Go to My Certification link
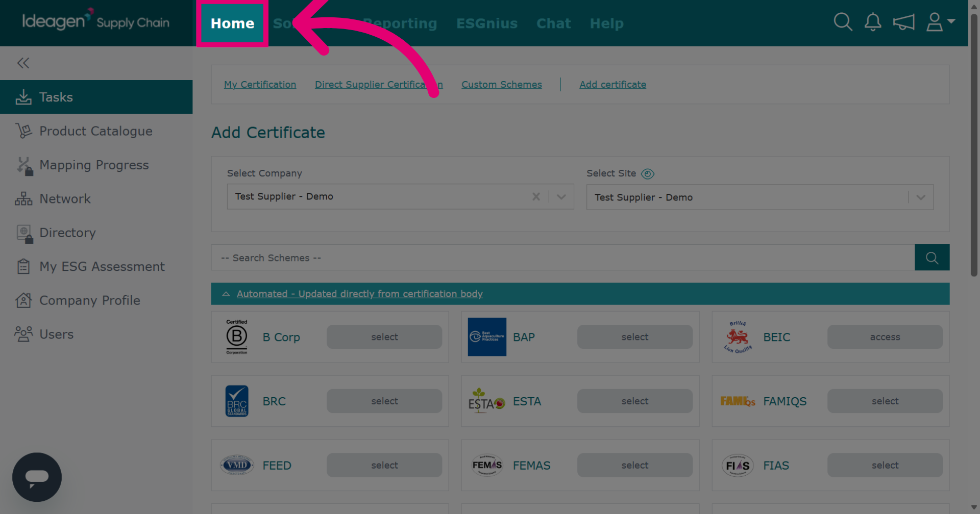This screenshot has height=514, width=980. point(260,85)
